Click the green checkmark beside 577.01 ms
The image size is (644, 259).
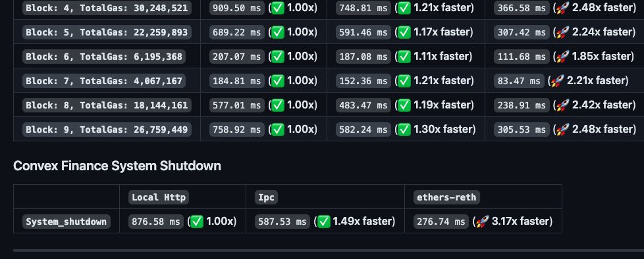(278, 105)
